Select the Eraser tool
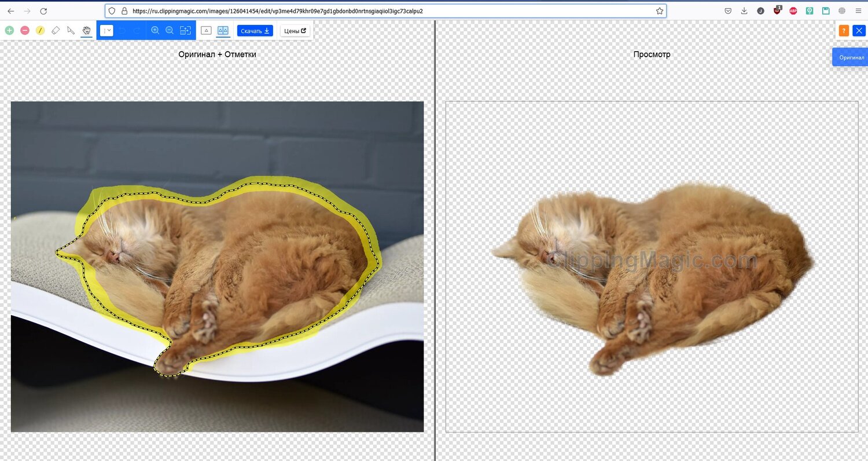The image size is (868, 461). coord(56,30)
